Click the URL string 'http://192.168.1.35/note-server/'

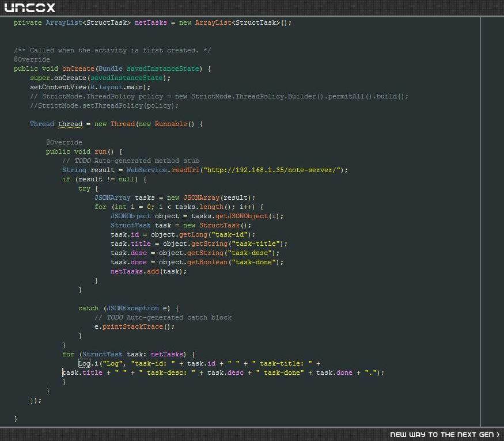tap(272, 170)
